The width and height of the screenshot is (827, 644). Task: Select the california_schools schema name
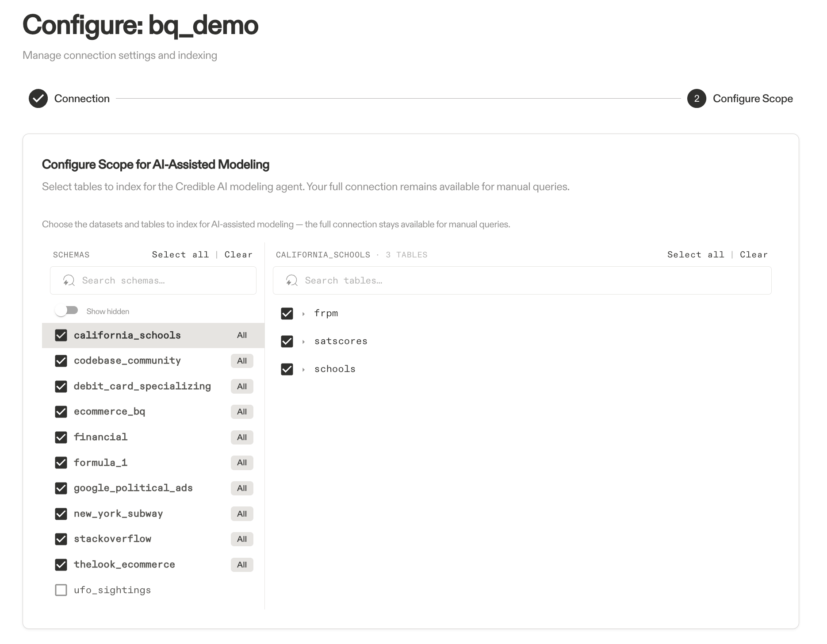(127, 335)
